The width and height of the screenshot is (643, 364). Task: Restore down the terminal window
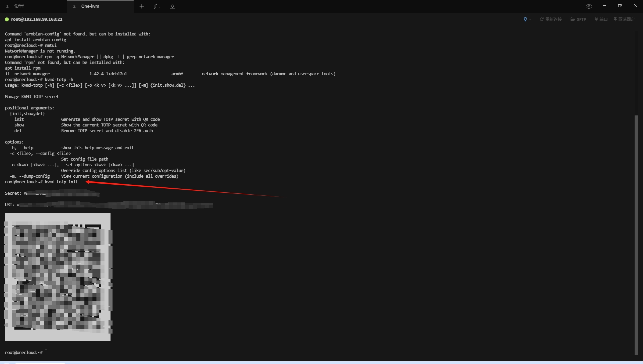(x=620, y=6)
